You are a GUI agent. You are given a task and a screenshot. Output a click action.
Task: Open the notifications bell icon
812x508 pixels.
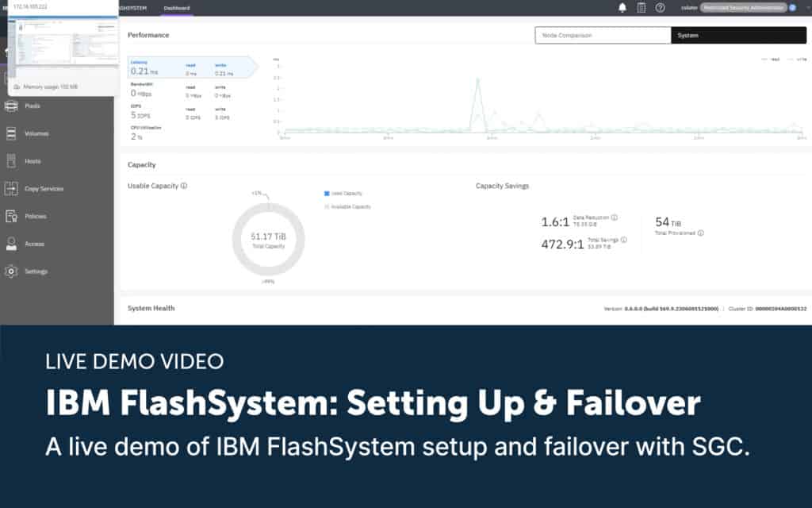(x=622, y=8)
